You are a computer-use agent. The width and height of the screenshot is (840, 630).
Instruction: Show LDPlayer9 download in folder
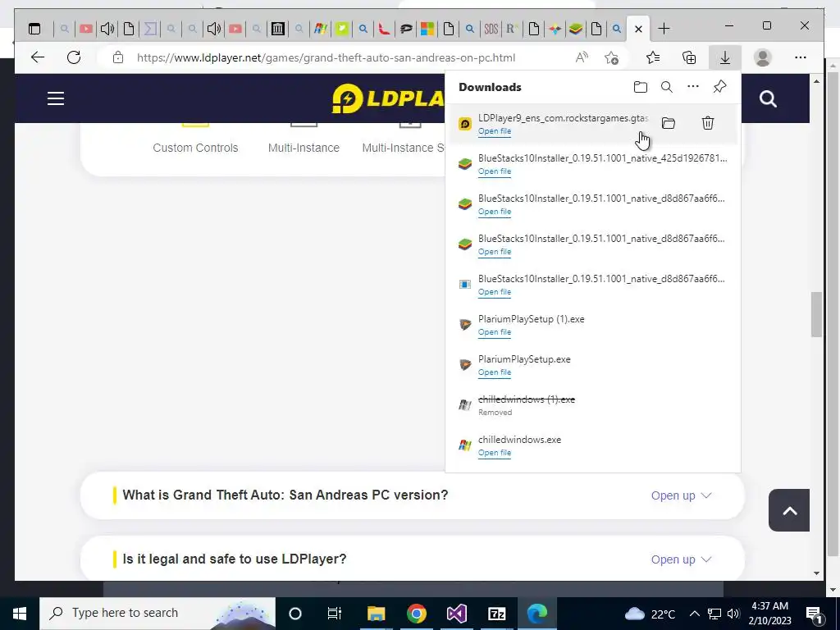(668, 123)
